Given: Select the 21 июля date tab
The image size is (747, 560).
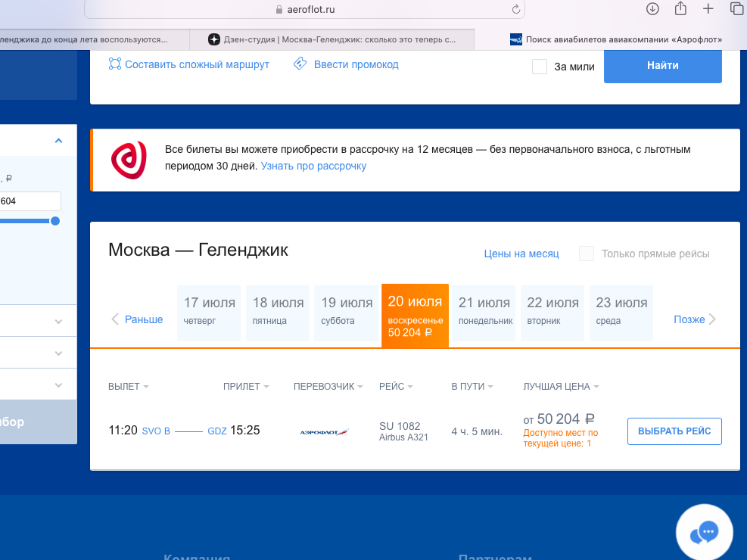Looking at the screenshot, I should [484, 313].
